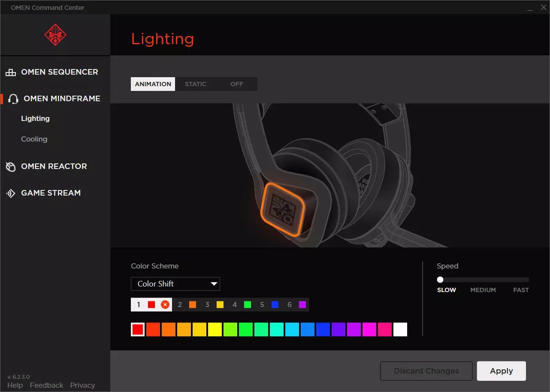Select color slot 6 purple
This screenshot has width=550, height=392.
pos(296,305)
